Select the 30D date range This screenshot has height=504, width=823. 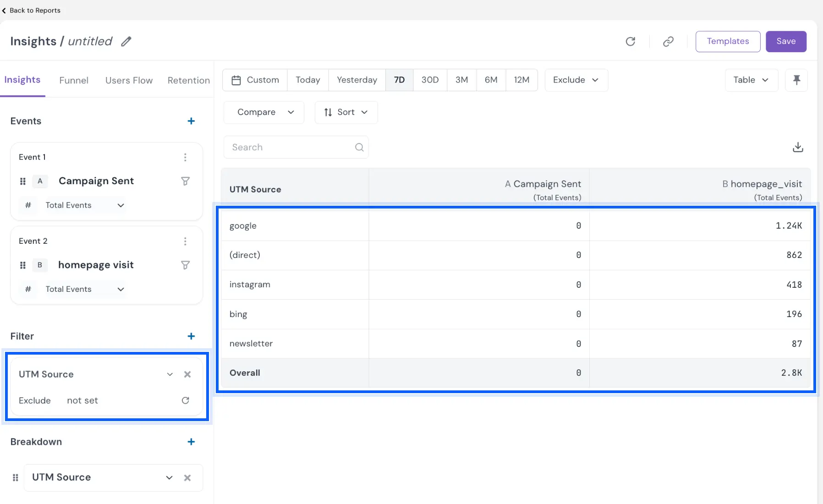pyautogui.click(x=430, y=80)
